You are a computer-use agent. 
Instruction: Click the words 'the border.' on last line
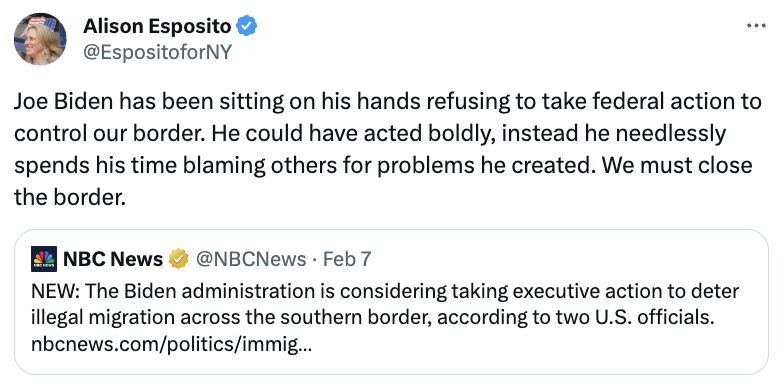(68, 198)
